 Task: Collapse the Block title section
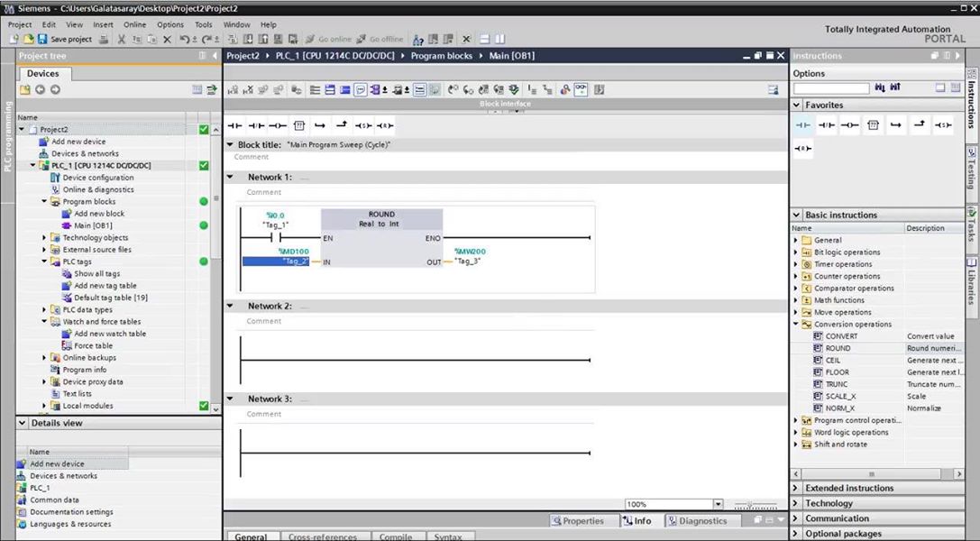[230, 144]
